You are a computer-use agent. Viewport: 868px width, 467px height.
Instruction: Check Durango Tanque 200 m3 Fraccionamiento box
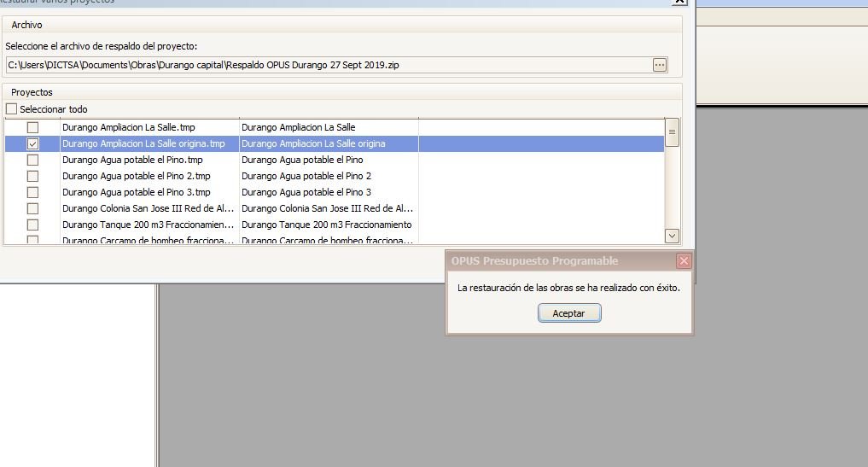point(32,225)
